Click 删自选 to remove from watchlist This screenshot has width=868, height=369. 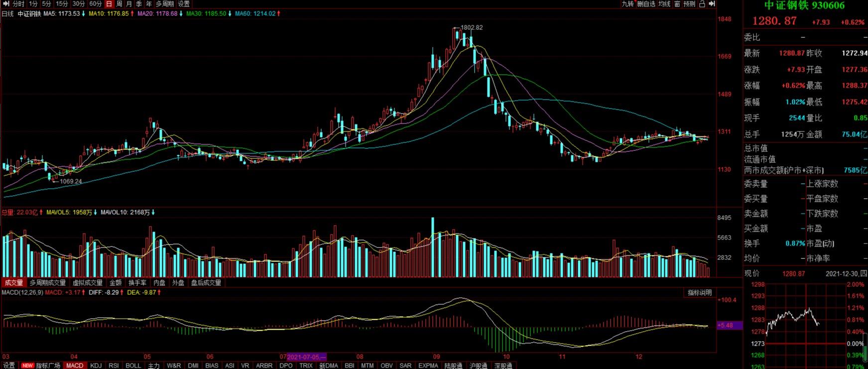click(x=646, y=4)
